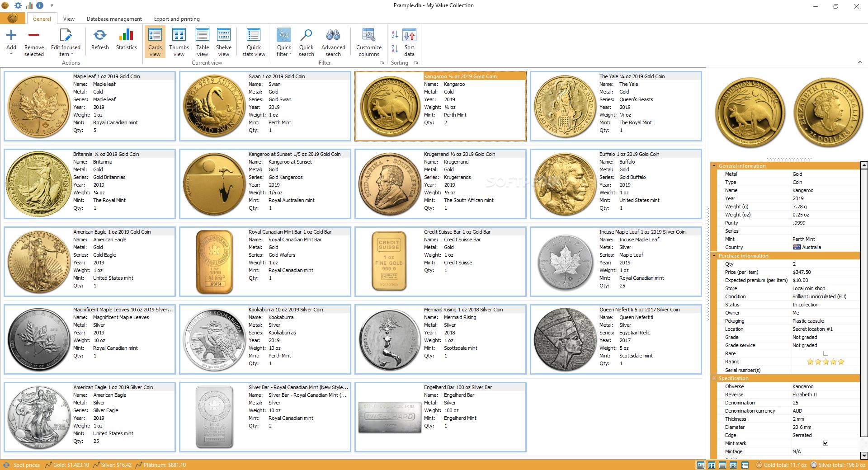Collapse Purchase information section
The image size is (868, 470).
point(714,256)
